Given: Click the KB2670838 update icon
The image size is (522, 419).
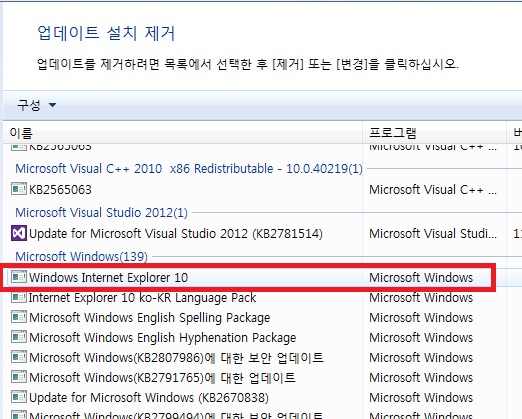Looking at the screenshot, I should pos(18,397).
